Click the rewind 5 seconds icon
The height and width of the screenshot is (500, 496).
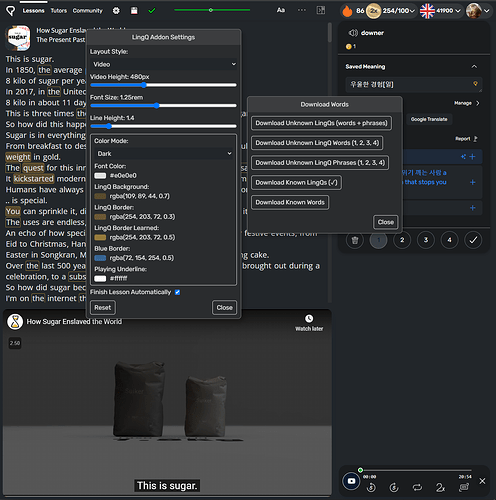coord(371,488)
